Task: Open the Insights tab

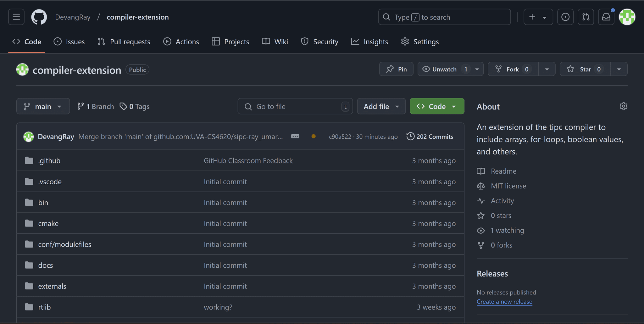Action: tap(369, 42)
